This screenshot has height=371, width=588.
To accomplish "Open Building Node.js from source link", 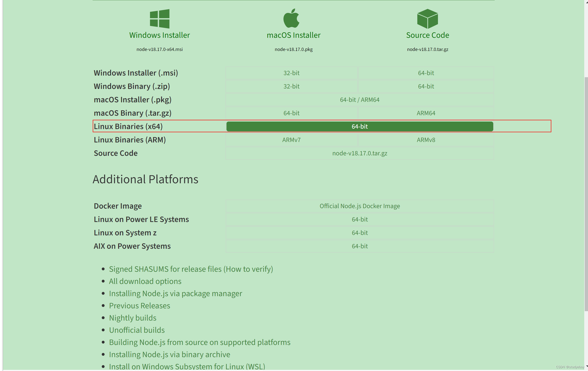I will point(200,342).
